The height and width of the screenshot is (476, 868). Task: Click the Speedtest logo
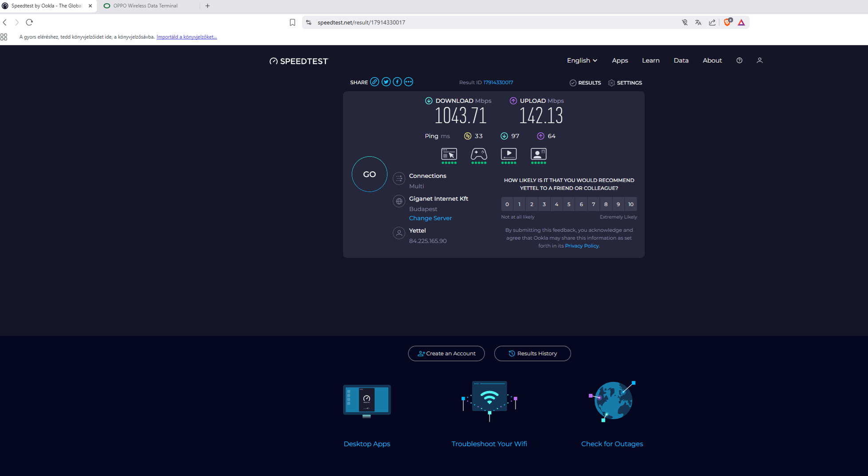[x=299, y=61]
